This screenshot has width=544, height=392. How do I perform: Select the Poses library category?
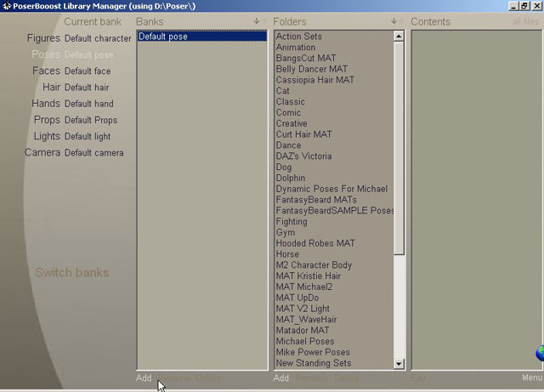46,54
